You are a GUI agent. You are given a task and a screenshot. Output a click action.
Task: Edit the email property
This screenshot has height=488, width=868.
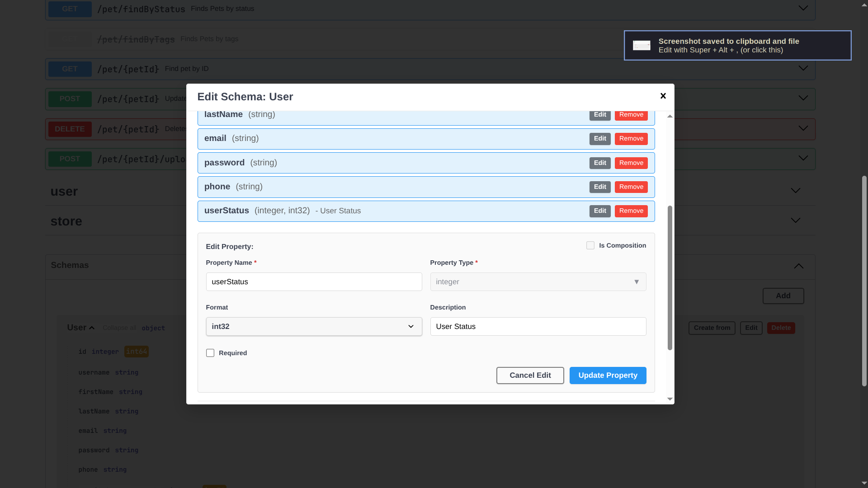[x=600, y=139]
